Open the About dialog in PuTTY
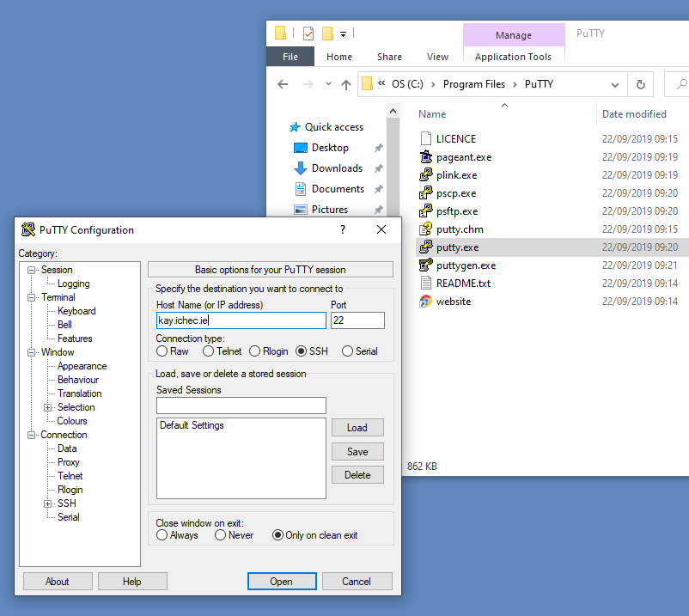The height and width of the screenshot is (616, 689). pos(58,582)
